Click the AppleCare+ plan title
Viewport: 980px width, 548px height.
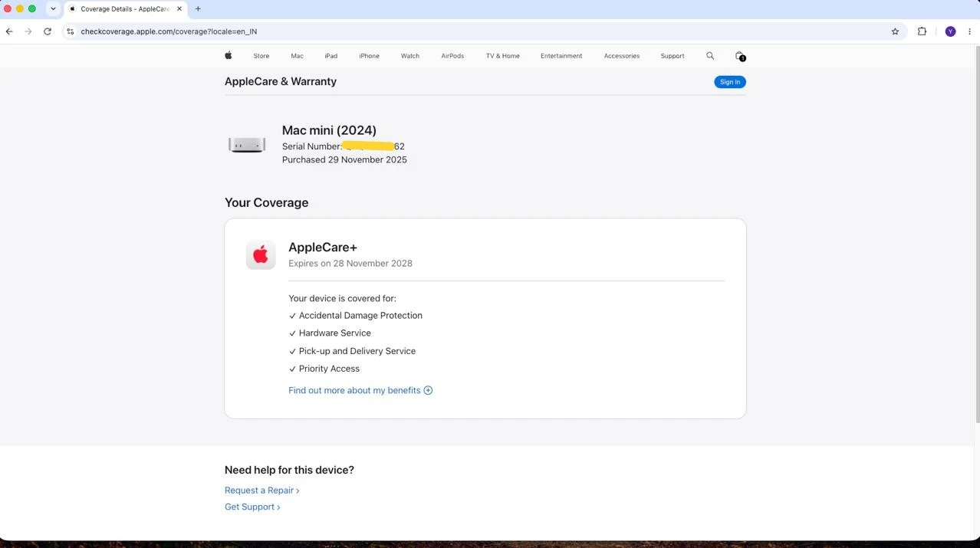pos(323,247)
